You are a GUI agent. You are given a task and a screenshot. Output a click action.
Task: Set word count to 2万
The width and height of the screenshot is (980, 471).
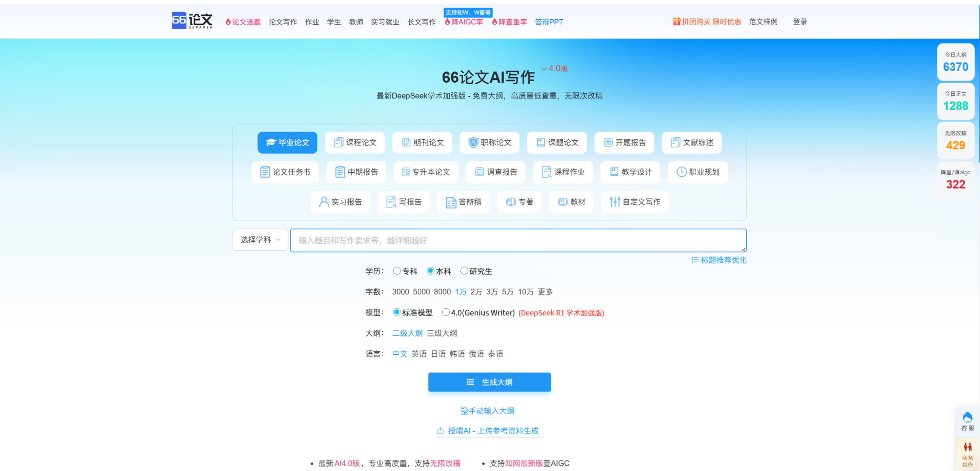[x=476, y=292]
